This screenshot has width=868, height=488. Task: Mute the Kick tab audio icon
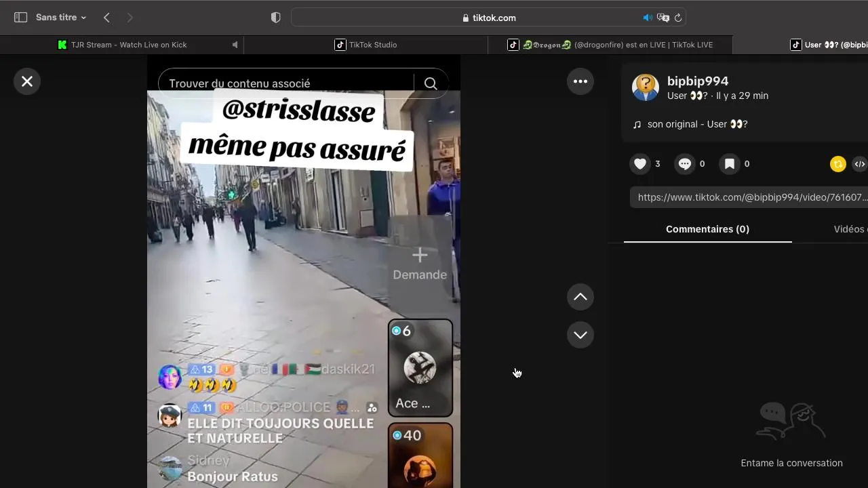click(235, 45)
